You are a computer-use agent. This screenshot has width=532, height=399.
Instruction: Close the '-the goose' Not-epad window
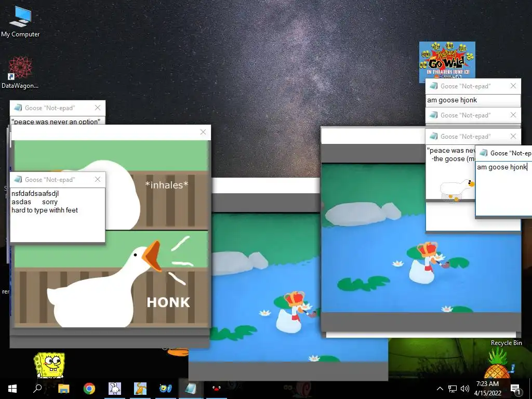[x=513, y=137]
